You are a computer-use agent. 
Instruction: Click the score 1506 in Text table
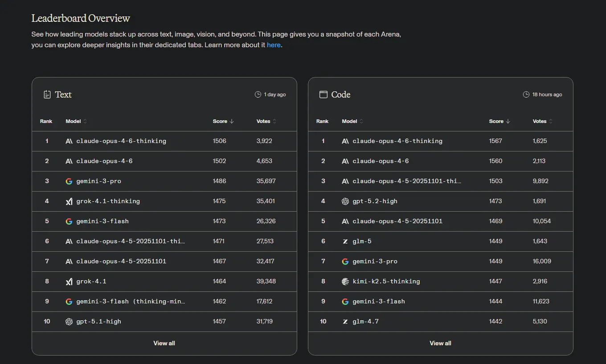(219, 141)
